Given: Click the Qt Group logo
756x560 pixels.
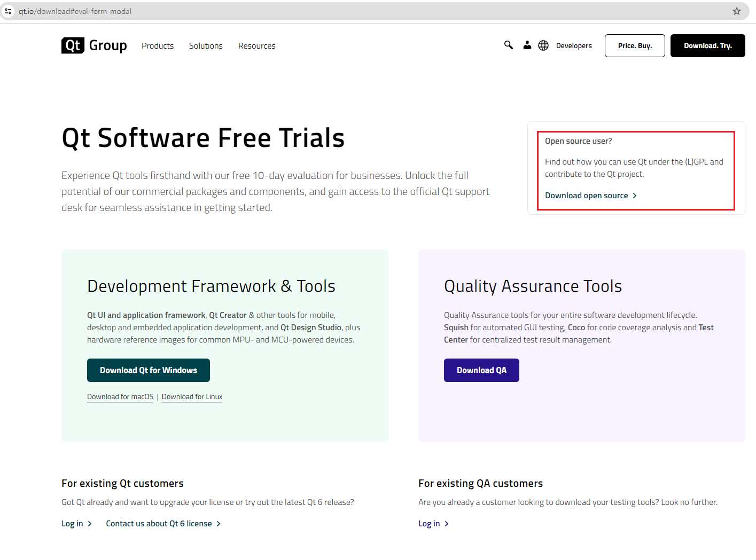Looking at the screenshot, I should pyautogui.click(x=94, y=45).
